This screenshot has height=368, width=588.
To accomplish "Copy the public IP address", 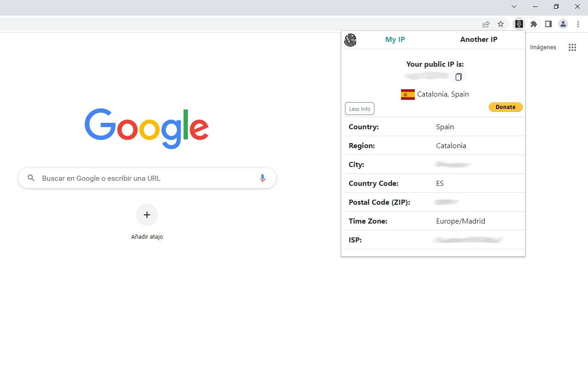I will tap(458, 77).
